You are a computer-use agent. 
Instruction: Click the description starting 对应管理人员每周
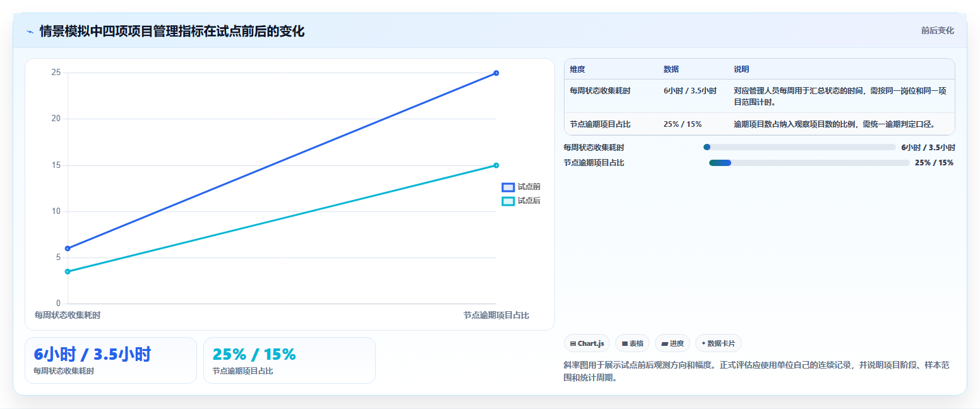pos(840,97)
